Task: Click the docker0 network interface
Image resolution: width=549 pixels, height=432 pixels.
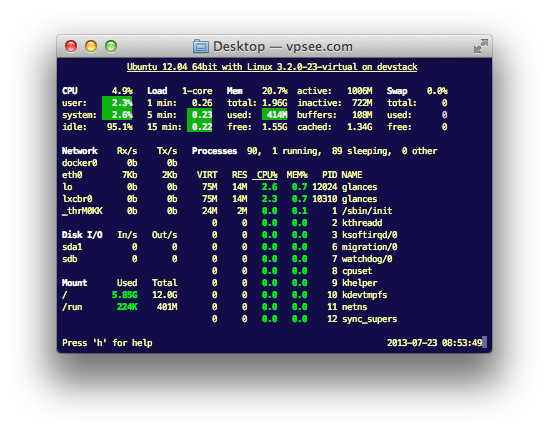Action: click(x=80, y=163)
